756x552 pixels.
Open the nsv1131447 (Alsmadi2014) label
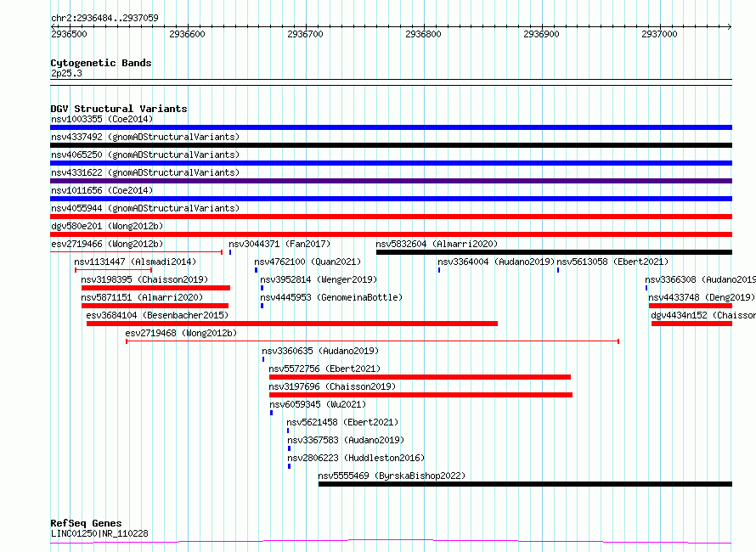coord(135,262)
